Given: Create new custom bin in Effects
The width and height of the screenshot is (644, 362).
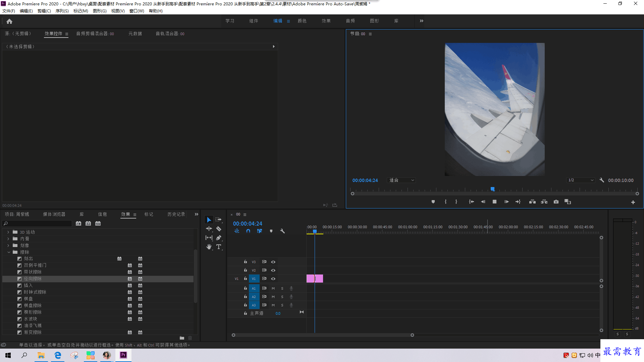Looking at the screenshot, I should [182, 338].
